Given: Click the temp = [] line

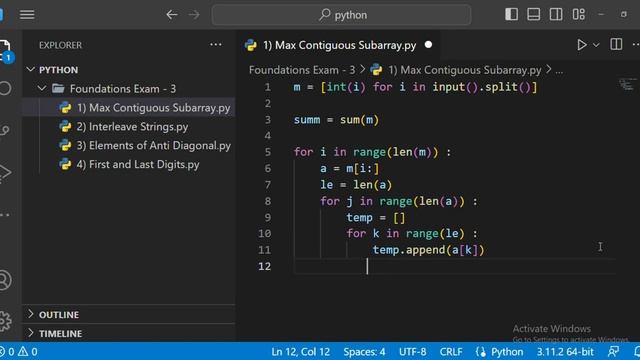Looking at the screenshot, I should [x=376, y=217].
